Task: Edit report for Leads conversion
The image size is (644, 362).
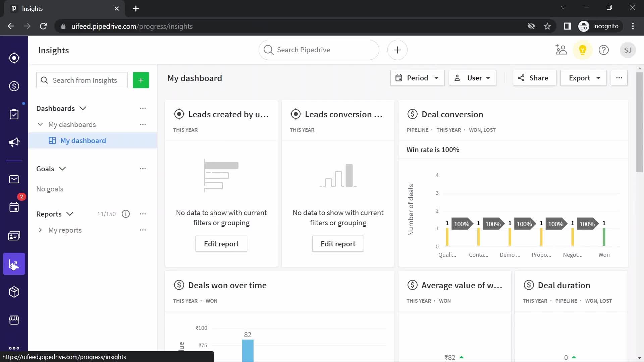Action: point(338,244)
